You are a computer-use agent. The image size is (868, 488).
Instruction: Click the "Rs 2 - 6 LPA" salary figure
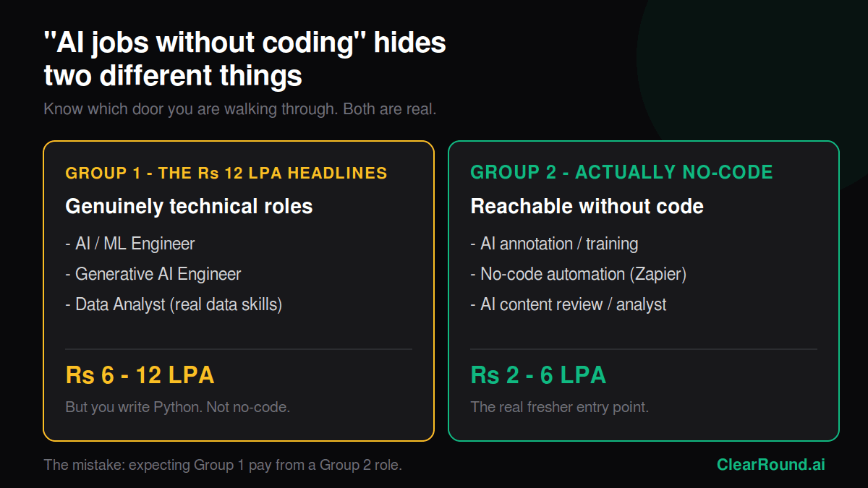(x=538, y=375)
